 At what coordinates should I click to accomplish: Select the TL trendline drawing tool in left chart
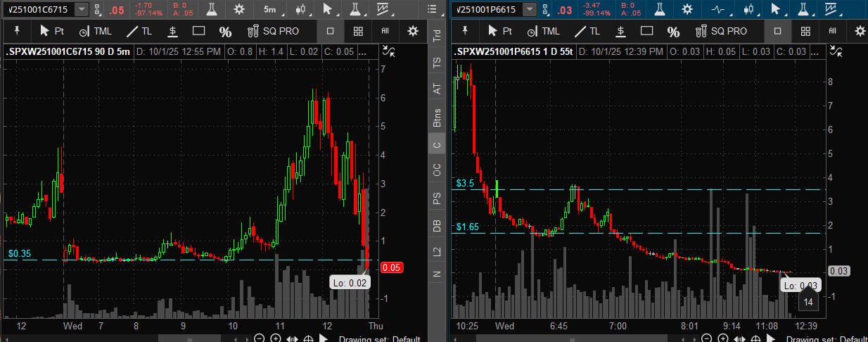pyautogui.click(x=139, y=31)
